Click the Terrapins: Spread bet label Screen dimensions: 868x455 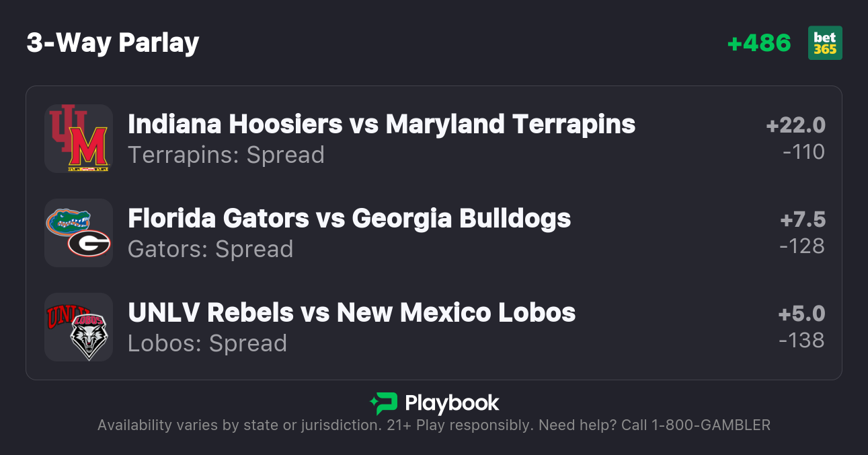coord(226,155)
